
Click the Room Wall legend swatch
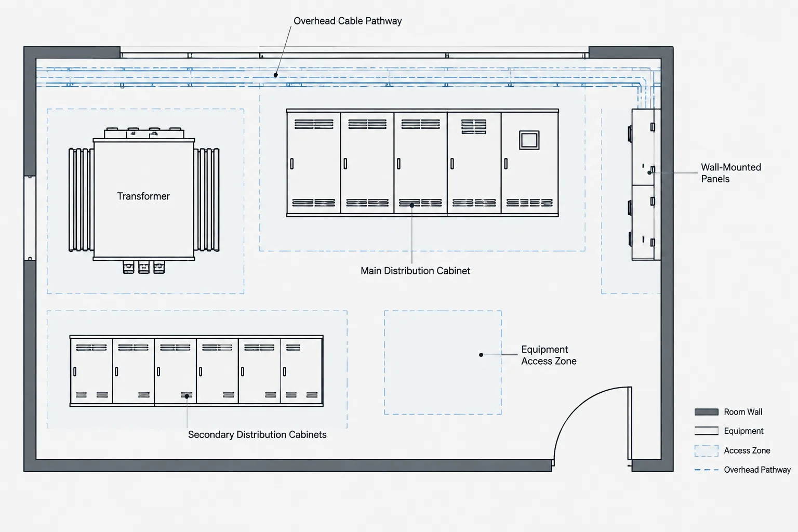tap(706, 412)
